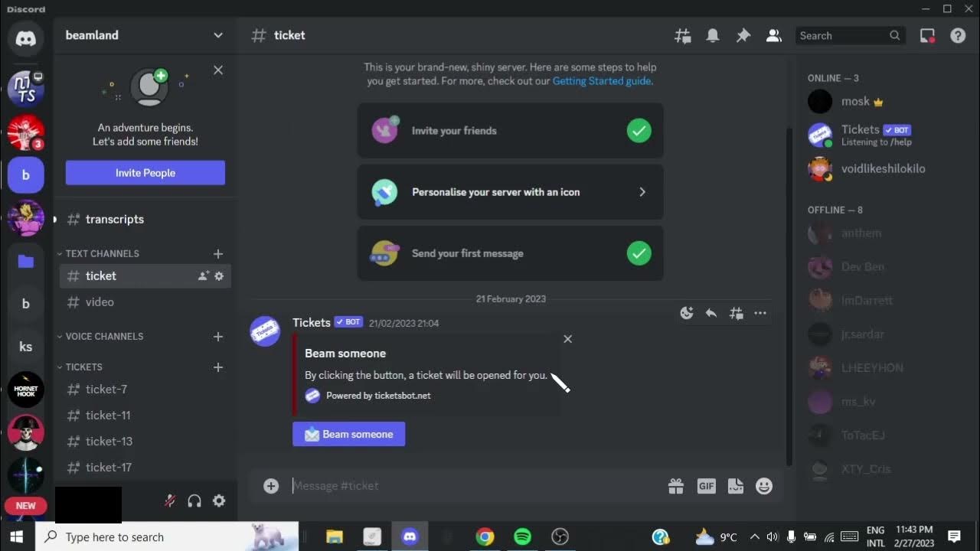The image size is (980, 551).
Task: Toggle deafen headphones icon
Action: [x=194, y=501]
